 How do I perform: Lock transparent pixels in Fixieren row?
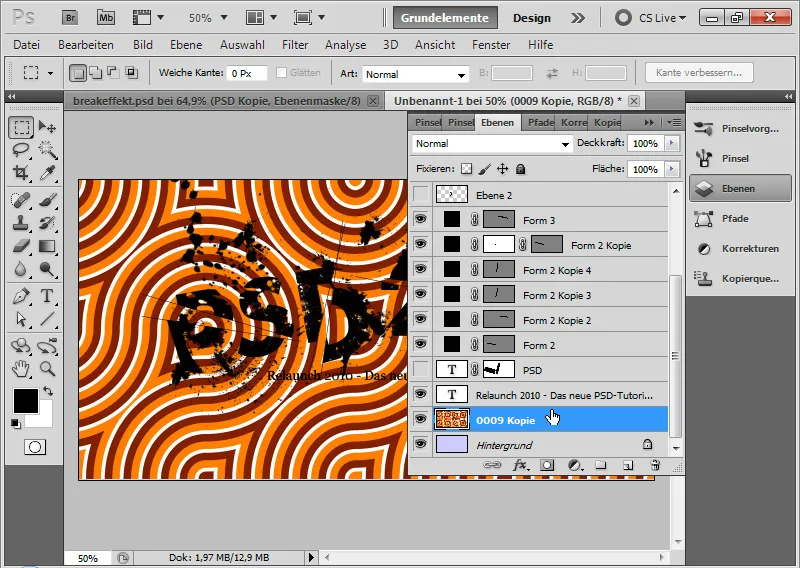tap(466, 169)
